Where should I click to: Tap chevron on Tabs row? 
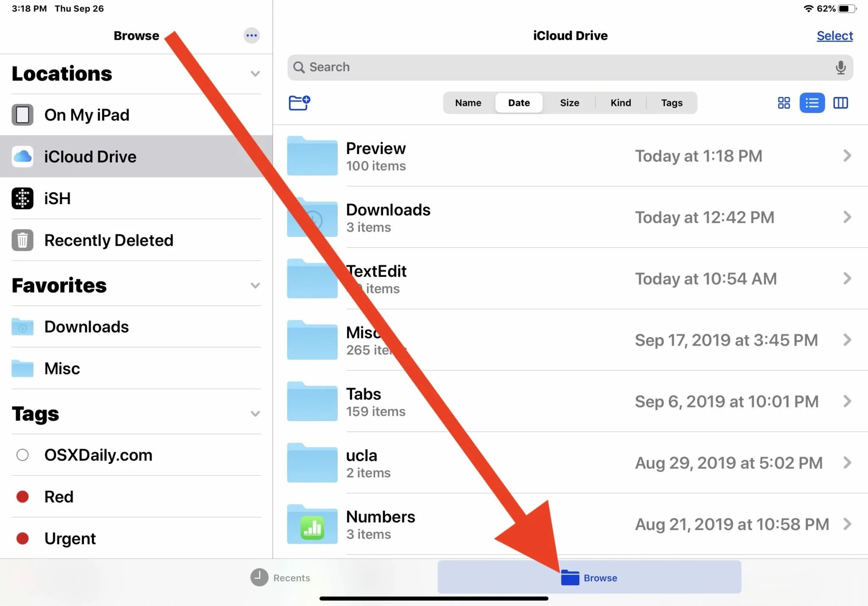click(847, 401)
